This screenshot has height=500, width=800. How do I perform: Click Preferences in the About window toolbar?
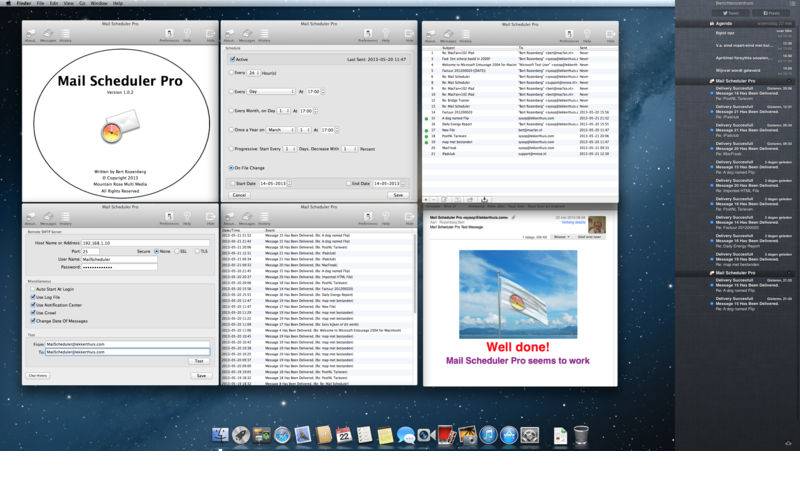[169, 35]
